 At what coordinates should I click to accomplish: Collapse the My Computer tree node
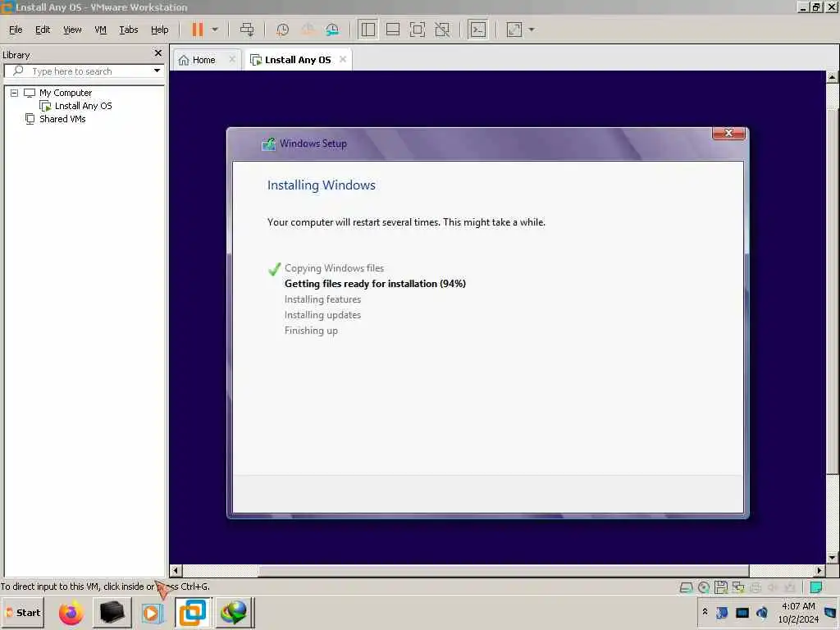pos(14,93)
